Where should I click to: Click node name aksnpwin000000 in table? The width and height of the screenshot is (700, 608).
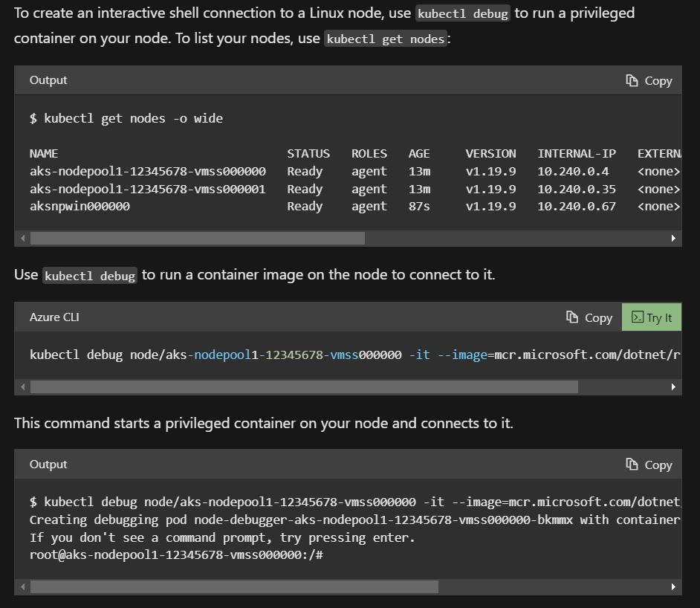point(80,206)
